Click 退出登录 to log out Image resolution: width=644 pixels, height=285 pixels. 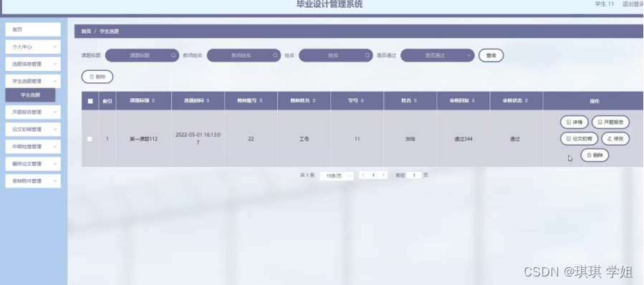tap(633, 4)
